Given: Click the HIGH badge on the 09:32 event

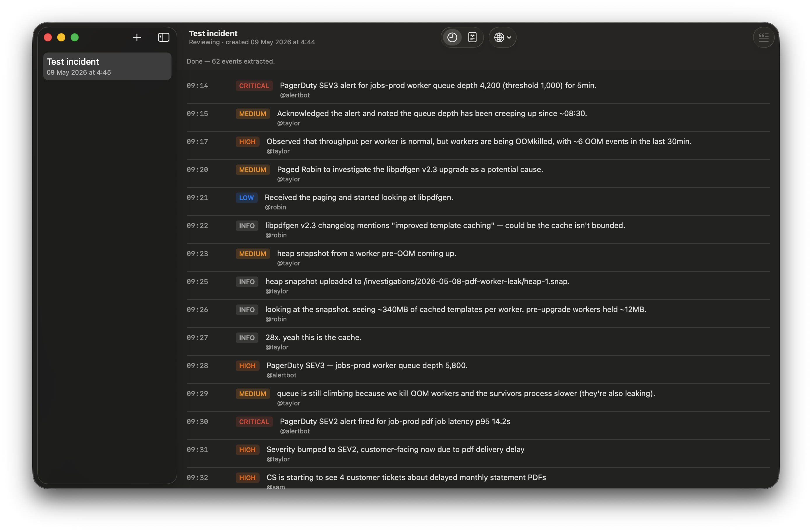Looking at the screenshot, I should pos(247,477).
